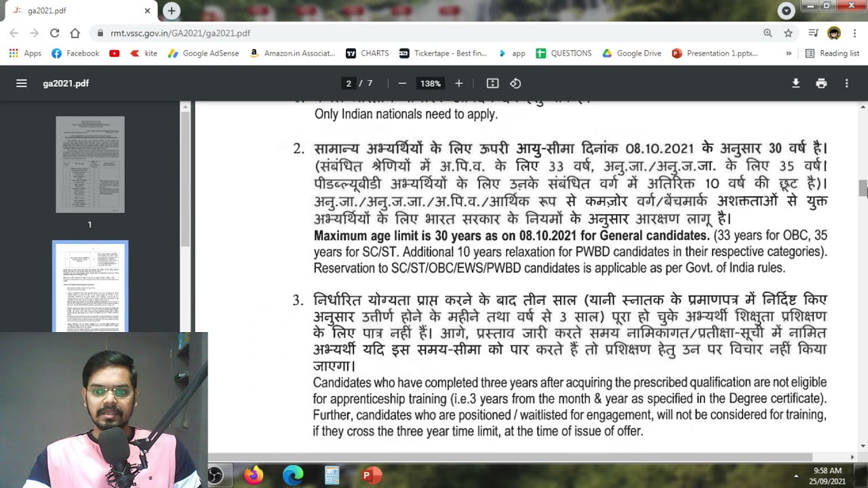This screenshot has width=868, height=488.
Task: Click the 138% zoom level field
Action: click(430, 83)
